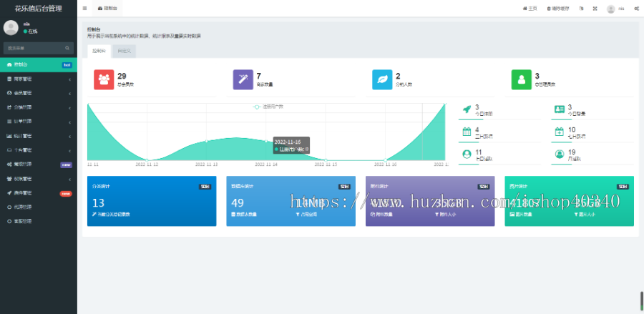Viewport: 644px width, 314px height.
Task: Open the 客服管理 sidebar item
Action: click(39, 221)
